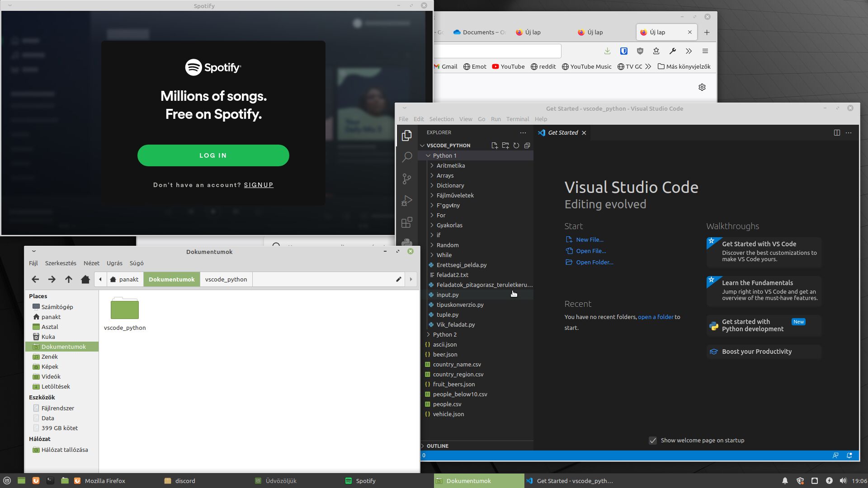Click the wrench icon in Firefox toolbar
This screenshot has height=488, width=868.
673,51
